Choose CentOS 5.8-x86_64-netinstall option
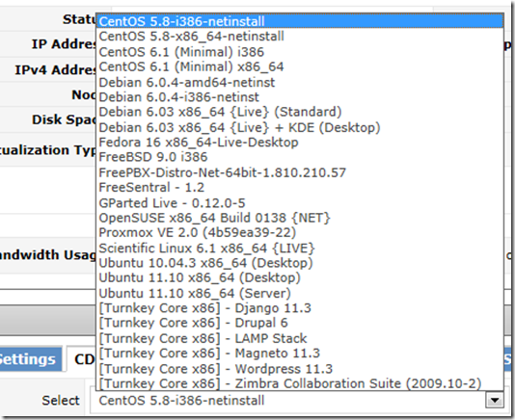The image size is (515, 420). [300, 36]
